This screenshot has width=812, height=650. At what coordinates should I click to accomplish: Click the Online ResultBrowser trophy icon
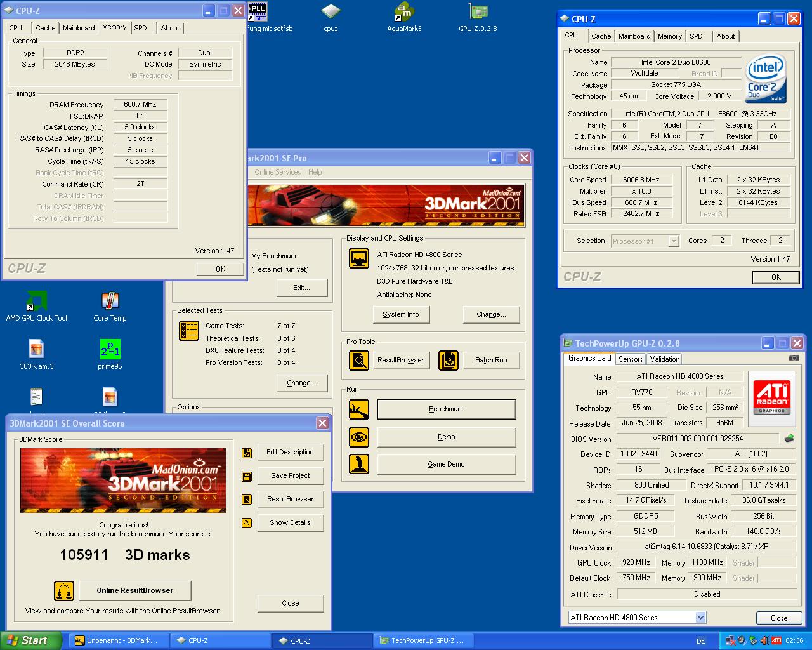pos(64,591)
